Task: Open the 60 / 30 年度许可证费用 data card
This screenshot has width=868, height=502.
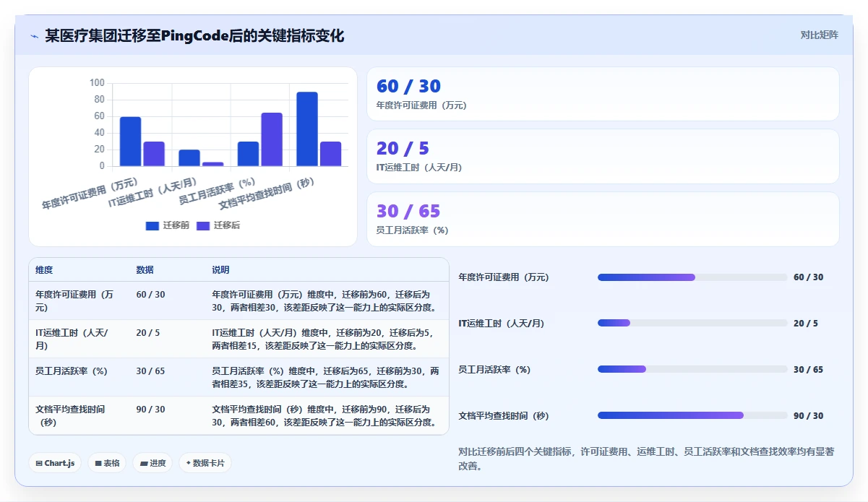Action: click(x=603, y=94)
